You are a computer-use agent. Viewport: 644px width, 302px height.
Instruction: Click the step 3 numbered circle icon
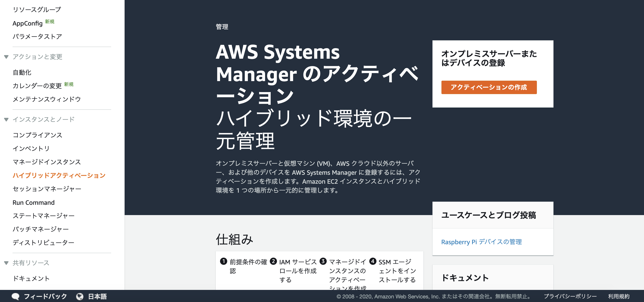[x=324, y=261]
